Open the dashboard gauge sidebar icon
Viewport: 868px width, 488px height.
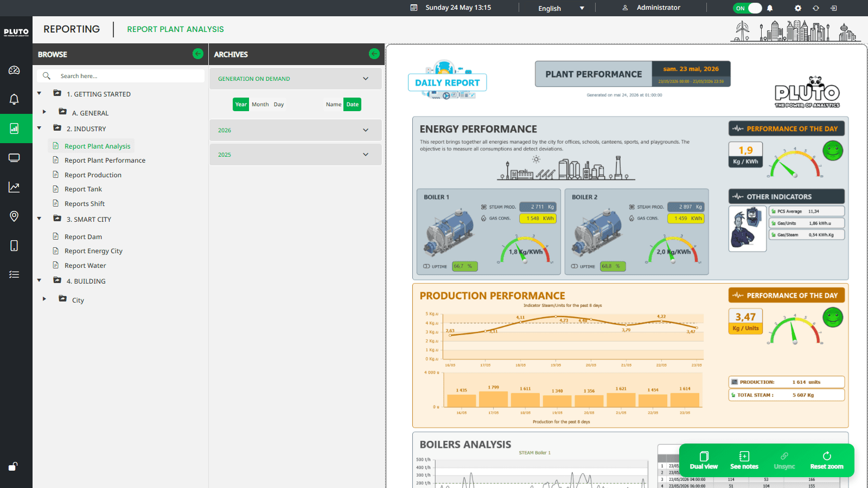pyautogui.click(x=14, y=70)
